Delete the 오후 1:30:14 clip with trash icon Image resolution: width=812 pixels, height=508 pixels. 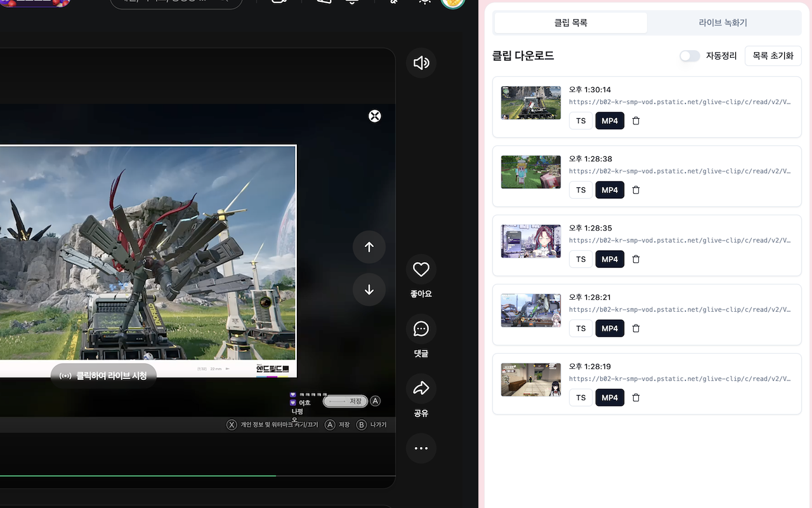[636, 121]
